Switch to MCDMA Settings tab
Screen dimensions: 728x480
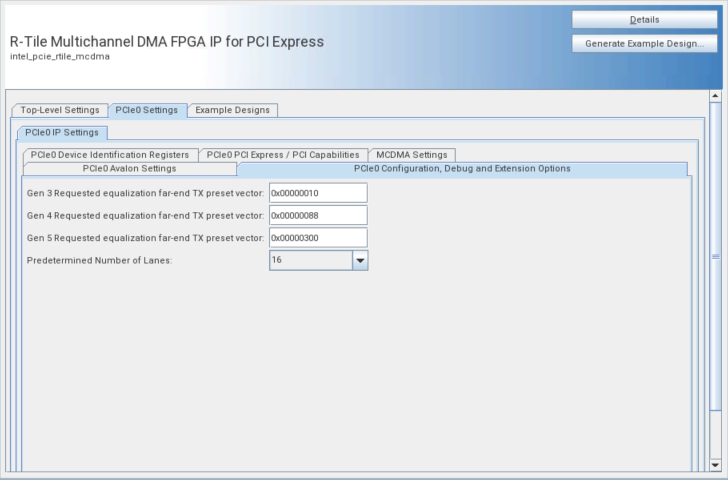412,155
